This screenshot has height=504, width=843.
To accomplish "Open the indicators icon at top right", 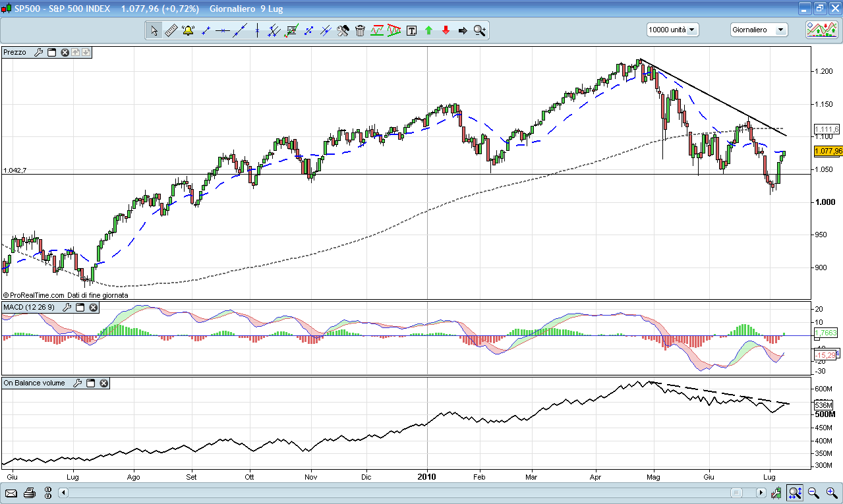I will (821, 30).
